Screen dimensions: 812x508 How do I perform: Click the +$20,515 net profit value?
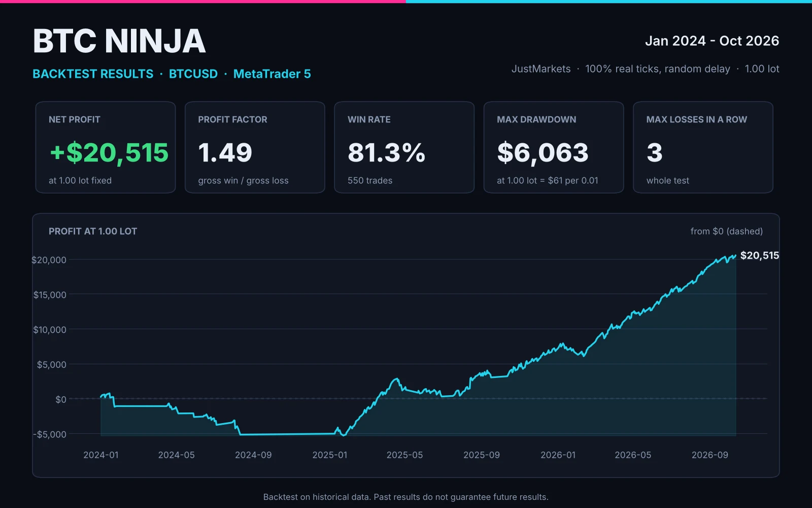[109, 152]
